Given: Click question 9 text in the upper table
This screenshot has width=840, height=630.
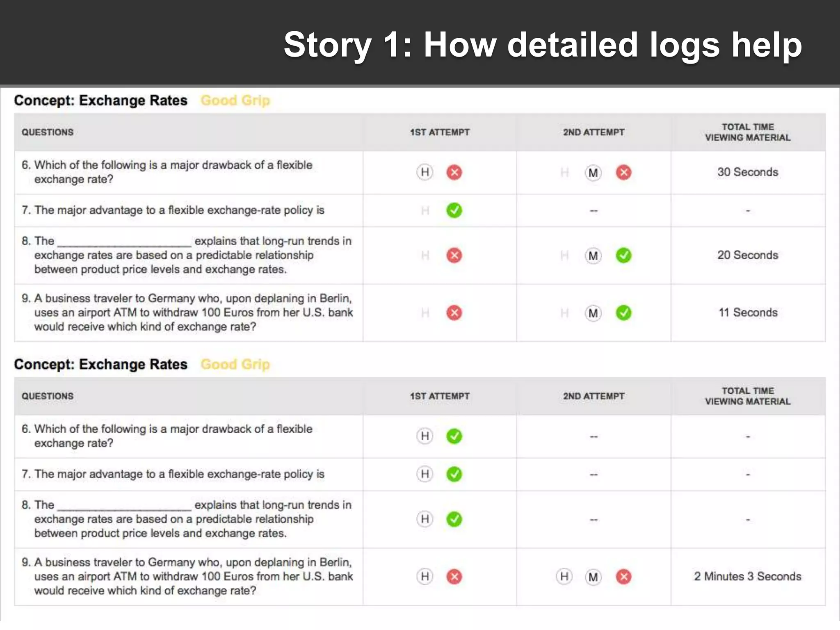Looking at the screenshot, I should point(187,312).
